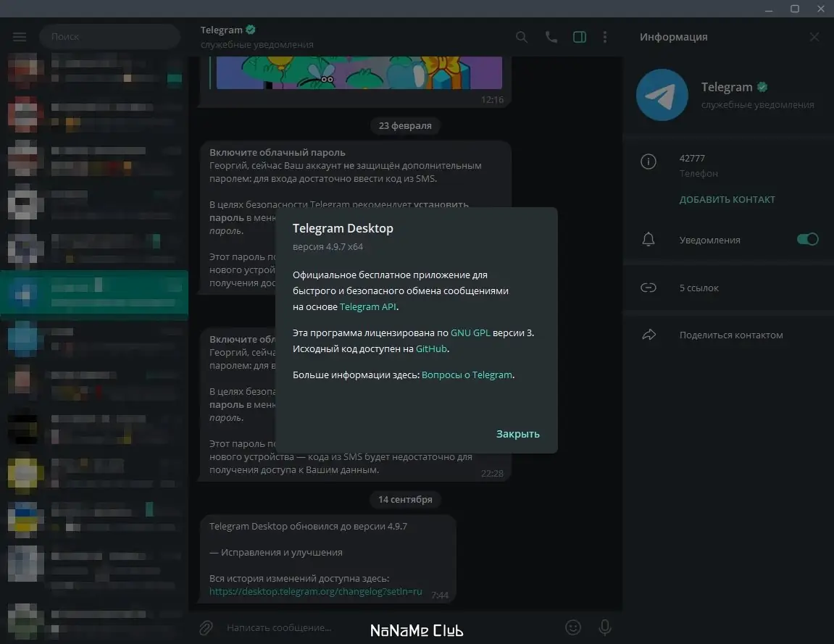The width and height of the screenshot is (834, 644).
Task: Open the changelog link desktop.telegram.org
Action: (315, 591)
